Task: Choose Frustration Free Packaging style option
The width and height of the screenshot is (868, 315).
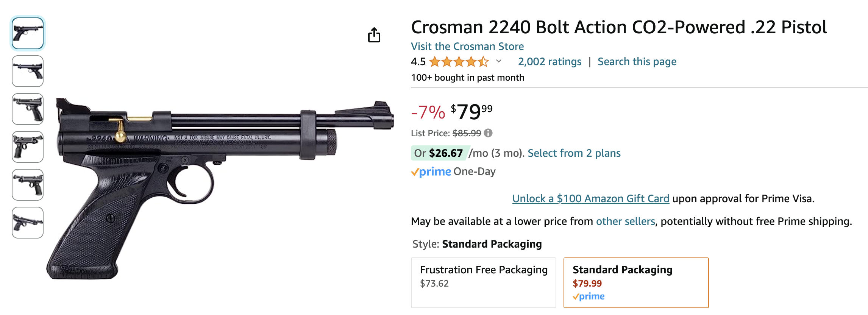Action: point(484,282)
